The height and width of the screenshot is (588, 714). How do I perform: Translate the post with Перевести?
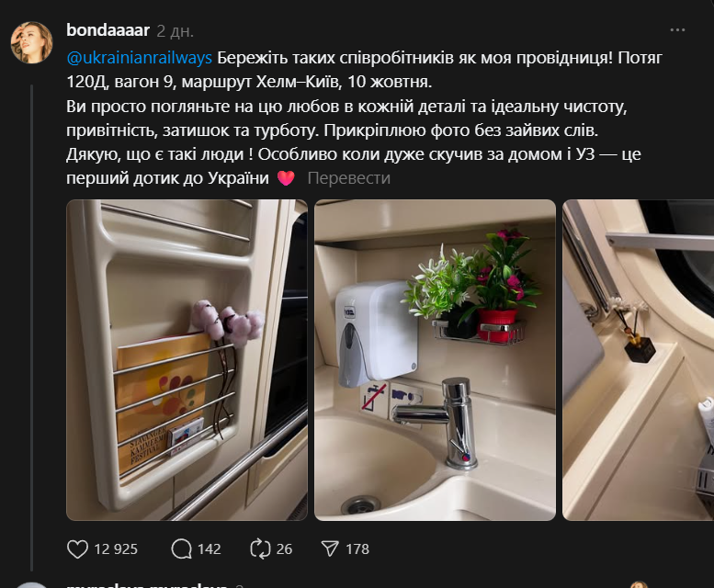tap(349, 178)
